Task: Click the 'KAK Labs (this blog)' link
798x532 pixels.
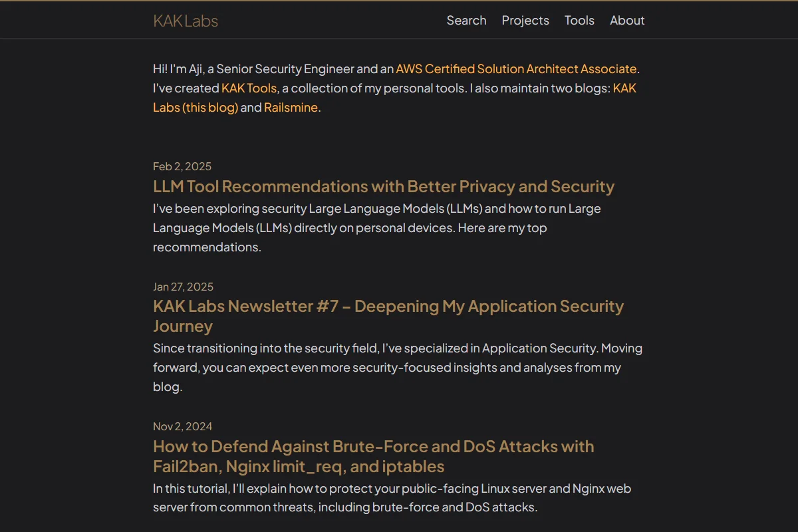Action: 394,98
